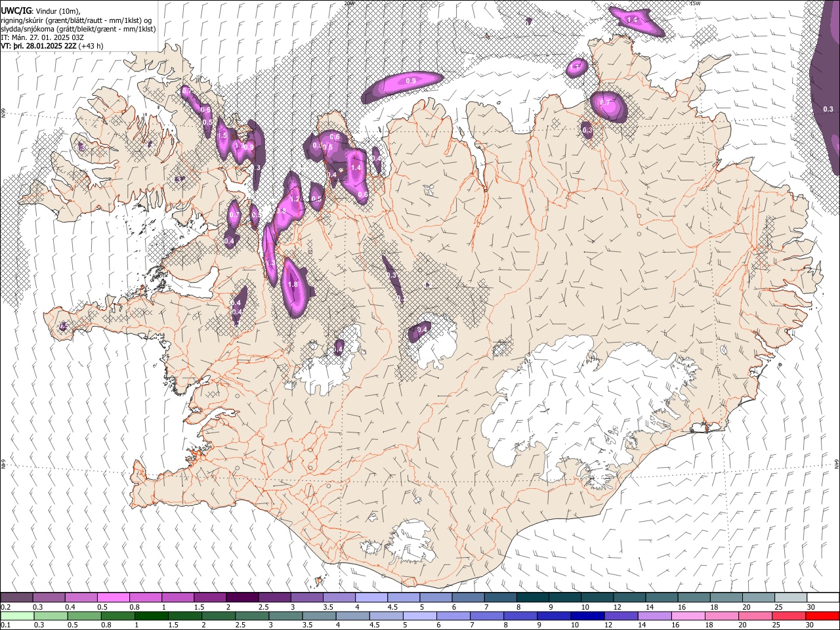Select the darkest purple 2 swatch, upper legend row
Image resolution: width=840 pixels, height=630 pixels.
[241, 598]
